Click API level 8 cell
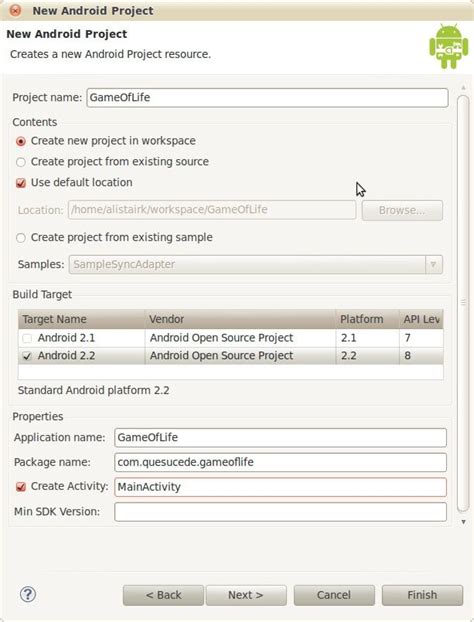Viewport: 474px width, 622px height. click(421, 356)
